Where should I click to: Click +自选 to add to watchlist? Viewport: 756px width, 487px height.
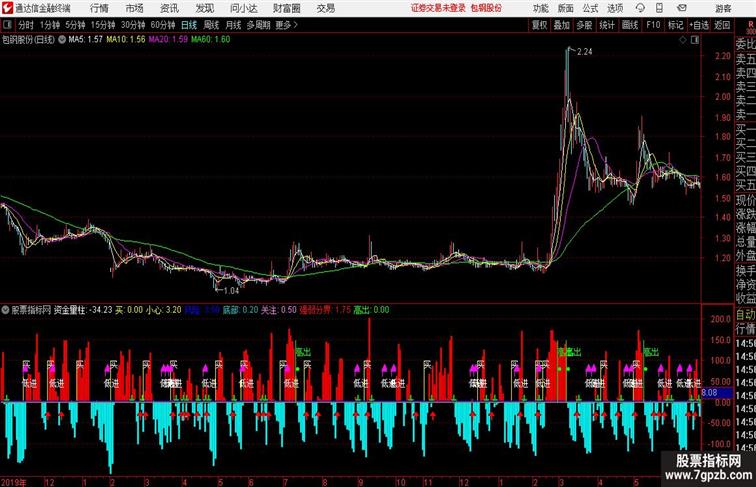click(699, 25)
